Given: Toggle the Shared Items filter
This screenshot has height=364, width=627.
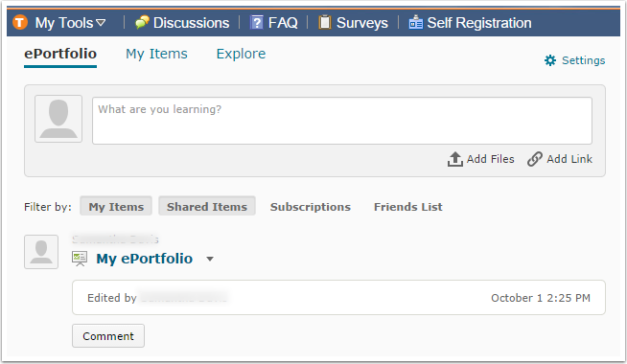Looking at the screenshot, I should pyautogui.click(x=207, y=206).
